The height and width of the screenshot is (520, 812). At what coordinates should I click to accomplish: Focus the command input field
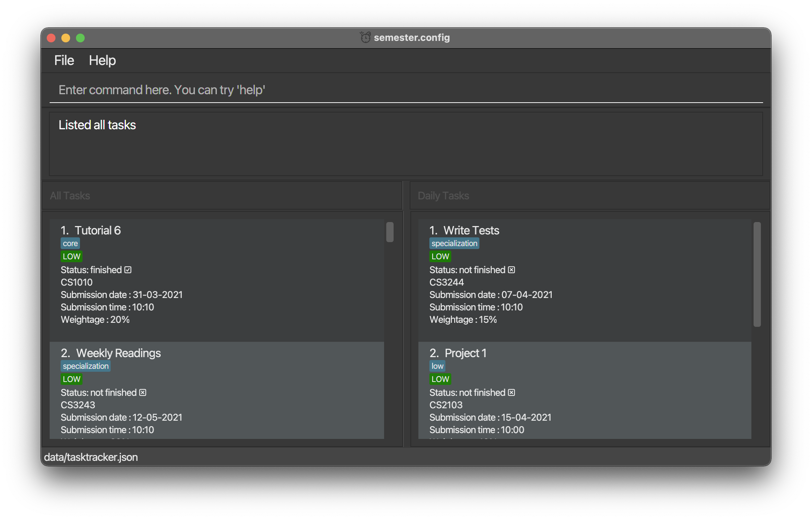tap(405, 90)
